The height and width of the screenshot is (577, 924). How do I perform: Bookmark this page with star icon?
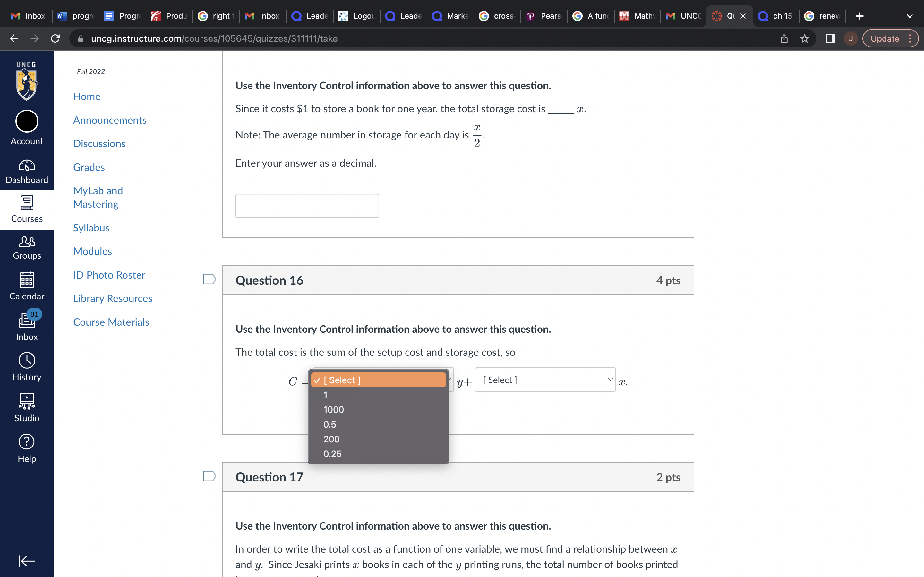805,38
